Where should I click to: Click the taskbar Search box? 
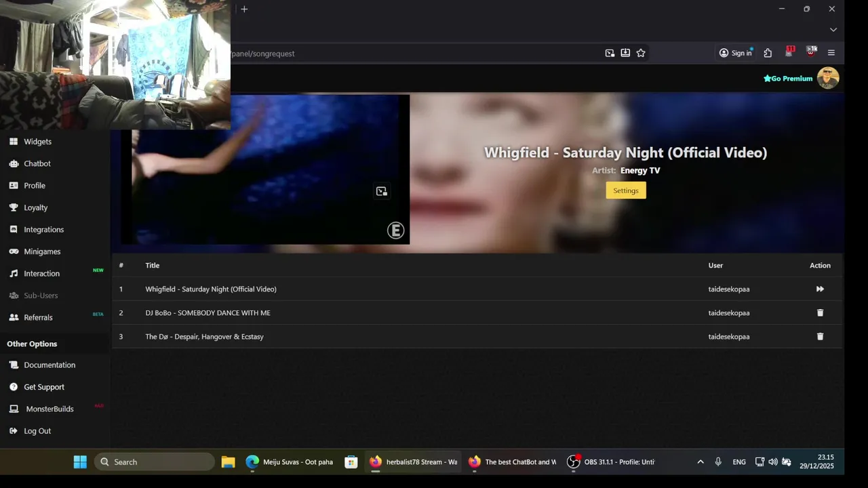154,462
